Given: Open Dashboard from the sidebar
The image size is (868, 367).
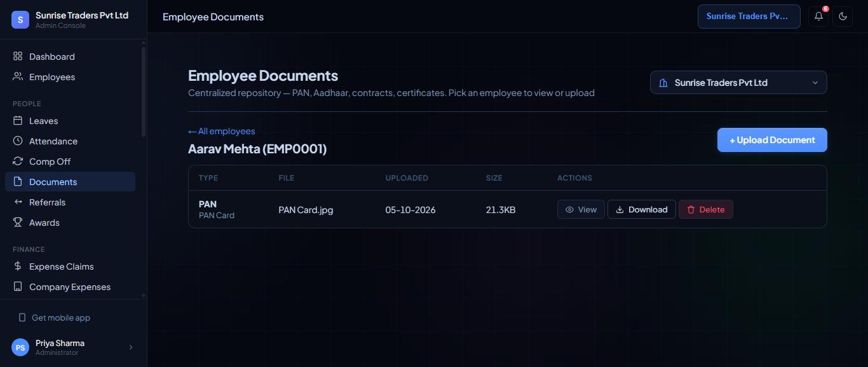Looking at the screenshot, I should (70, 57).
